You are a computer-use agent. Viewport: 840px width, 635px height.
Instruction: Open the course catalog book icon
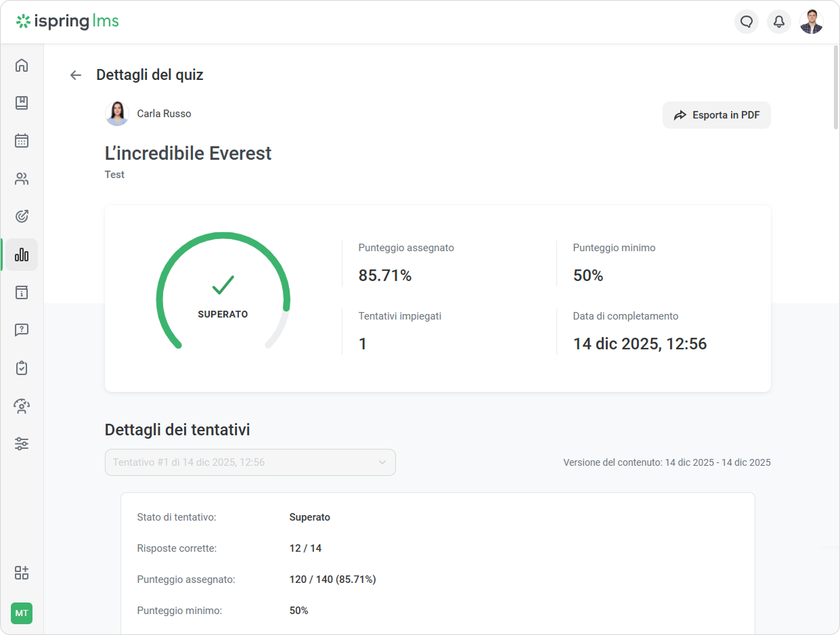tap(22, 103)
